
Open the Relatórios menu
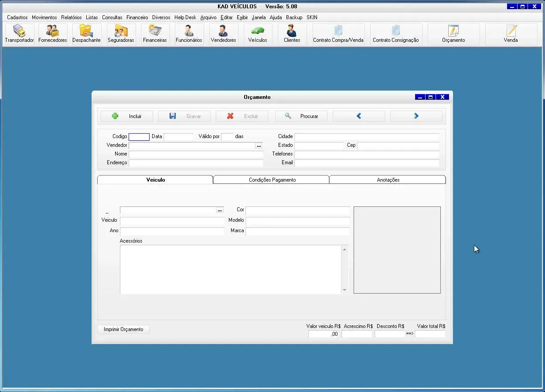point(71,17)
